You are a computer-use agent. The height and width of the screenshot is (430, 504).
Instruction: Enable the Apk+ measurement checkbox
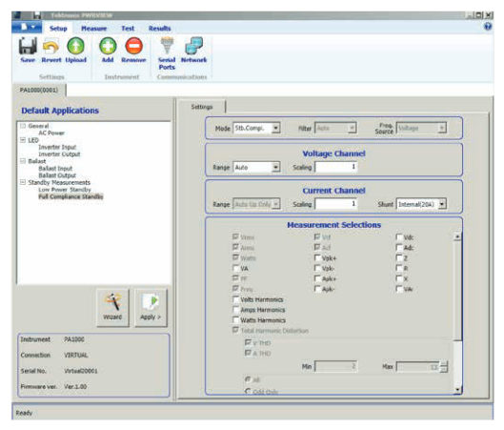point(317,278)
